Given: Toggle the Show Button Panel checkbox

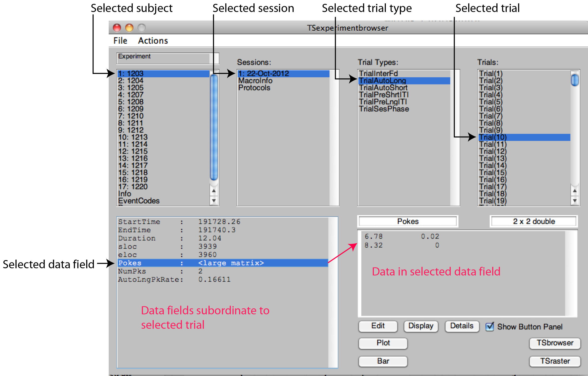Looking at the screenshot, I should tap(490, 327).
